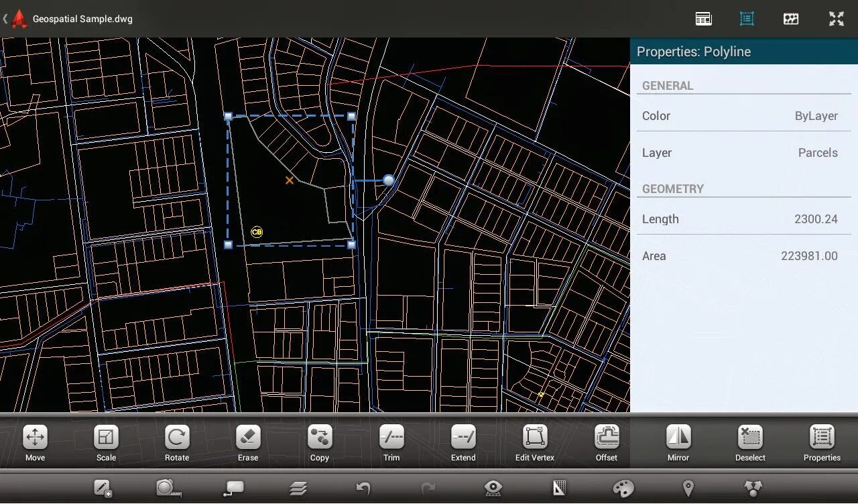Tap the ByLayer color value
858x504 pixels.
point(816,116)
